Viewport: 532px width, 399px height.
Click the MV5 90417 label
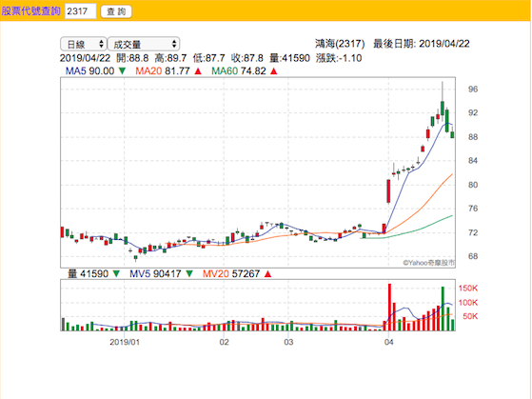click(155, 273)
